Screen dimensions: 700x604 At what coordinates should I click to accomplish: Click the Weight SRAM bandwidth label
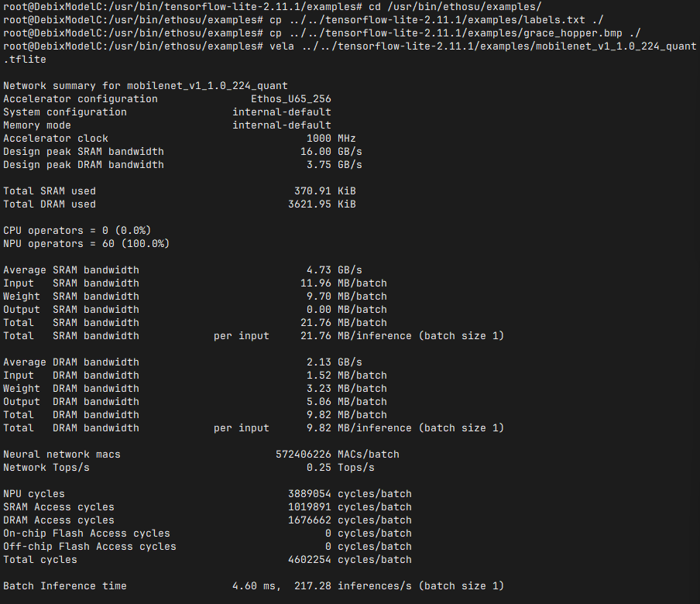click(x=71, y=297)
